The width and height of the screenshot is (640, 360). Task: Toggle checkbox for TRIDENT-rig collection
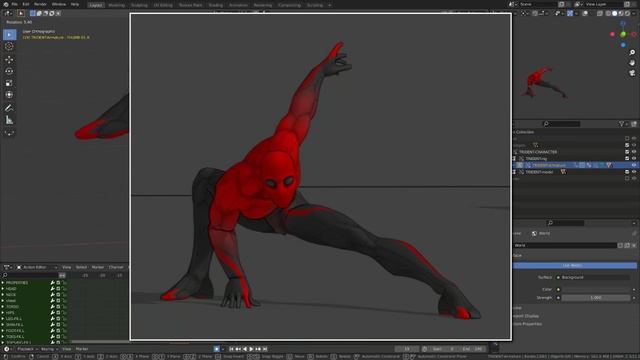coord(627,158)
